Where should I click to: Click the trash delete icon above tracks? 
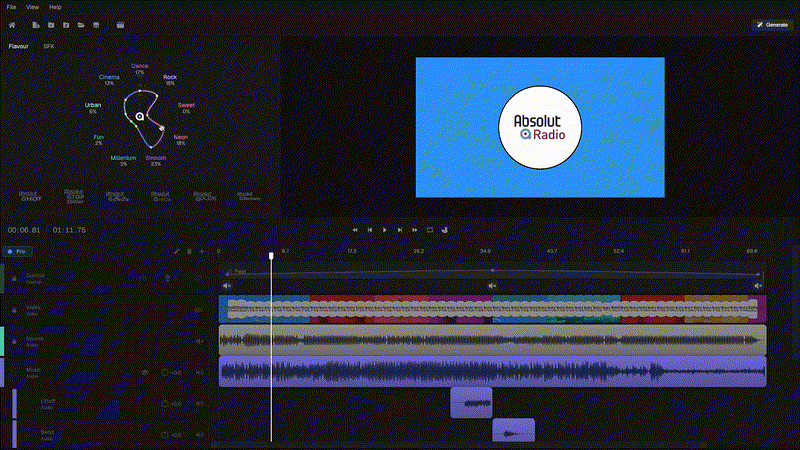pyautogui.click(x=189, y=252)
